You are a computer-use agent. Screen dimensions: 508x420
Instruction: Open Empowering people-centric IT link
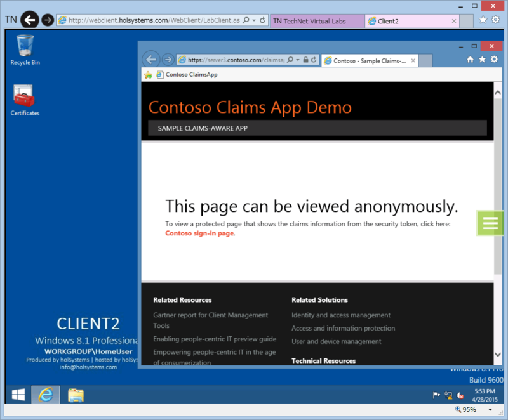click(215, 357)
